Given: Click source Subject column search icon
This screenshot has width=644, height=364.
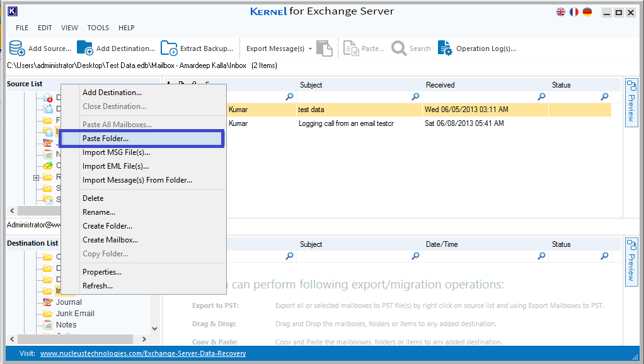Looking at the screenshot, I should pos(416,96).
